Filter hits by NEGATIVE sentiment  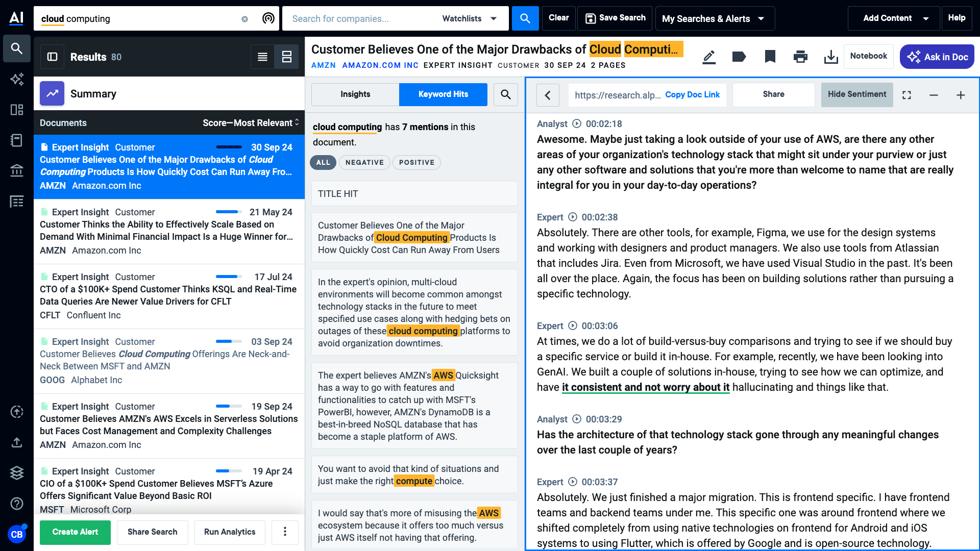click(x=364, y=162)
